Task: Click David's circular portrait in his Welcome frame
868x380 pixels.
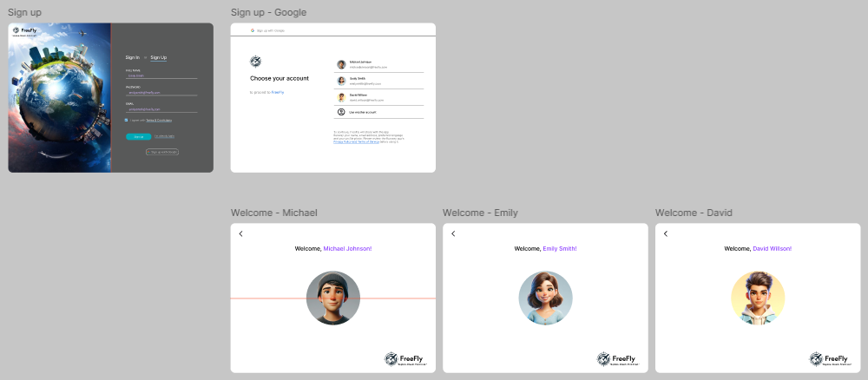Action: pyautogui.click(x=758, y=298)
